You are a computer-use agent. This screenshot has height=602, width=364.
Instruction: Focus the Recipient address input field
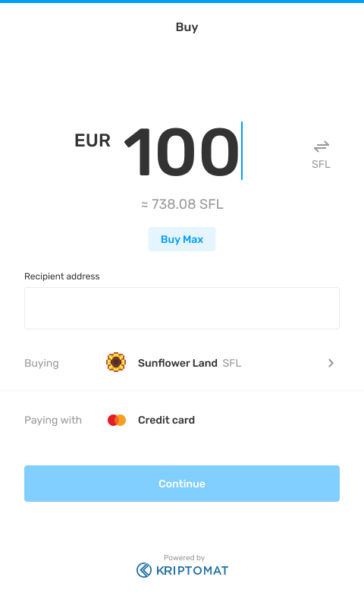[x=182, y=308]
